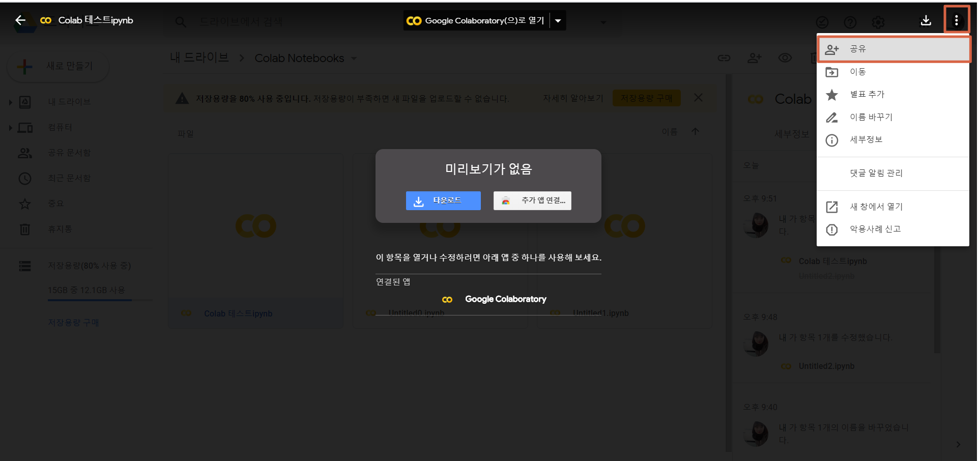
Task: Select 이동 from the context menu
Action: tap(893, 72)
